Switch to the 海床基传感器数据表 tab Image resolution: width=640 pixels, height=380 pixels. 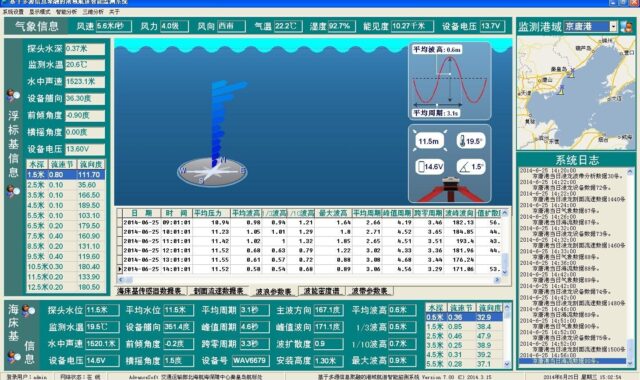[149, 291]
